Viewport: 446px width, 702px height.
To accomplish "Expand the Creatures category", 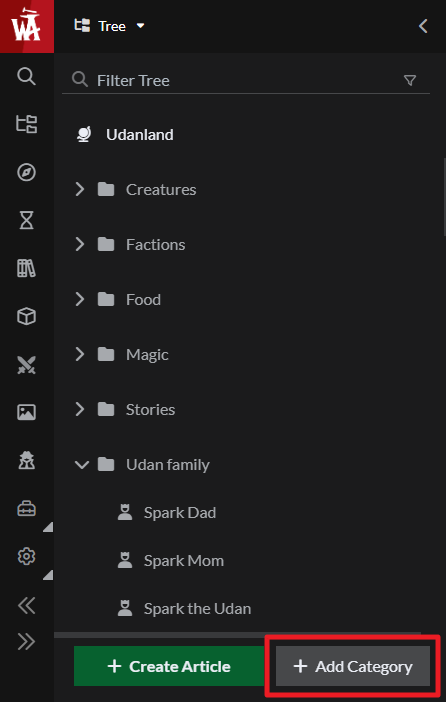I will pos(80,189).
